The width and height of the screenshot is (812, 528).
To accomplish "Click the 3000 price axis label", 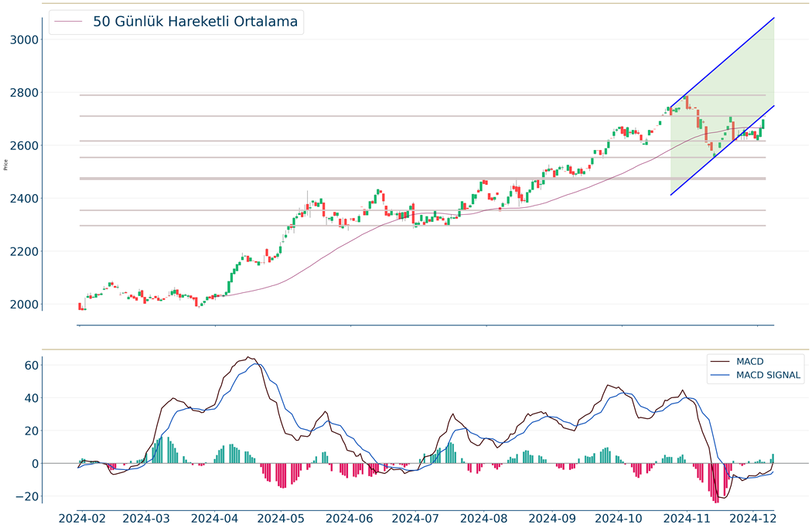I will coord(24,40).
